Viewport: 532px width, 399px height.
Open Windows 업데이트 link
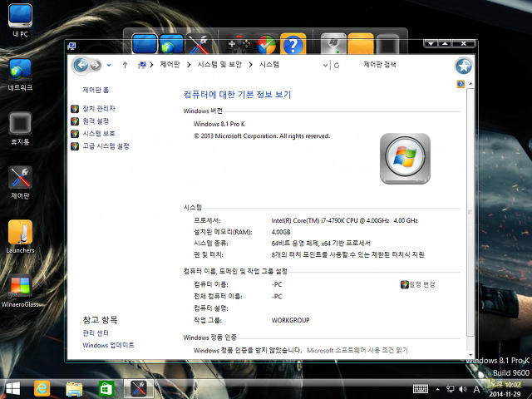click(108, 345)
